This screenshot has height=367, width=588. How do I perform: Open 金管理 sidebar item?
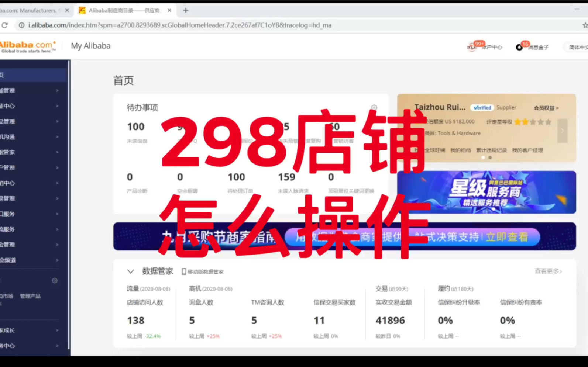(34, 245)
